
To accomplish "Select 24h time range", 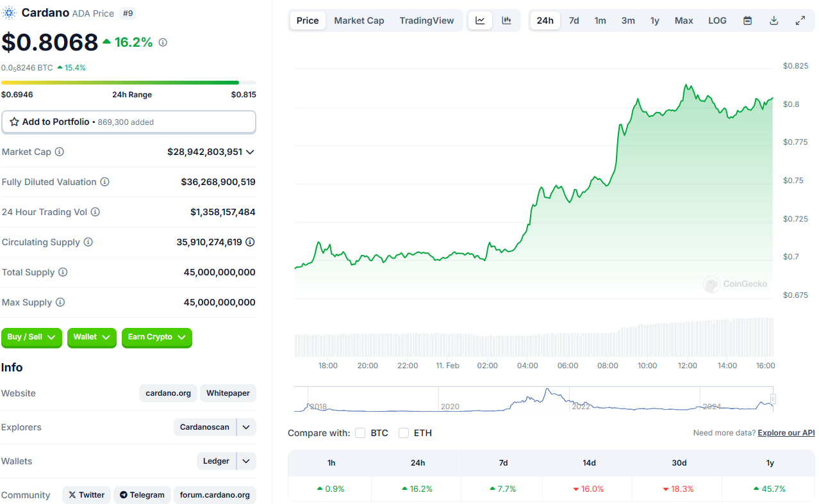I will pos(545,20).
